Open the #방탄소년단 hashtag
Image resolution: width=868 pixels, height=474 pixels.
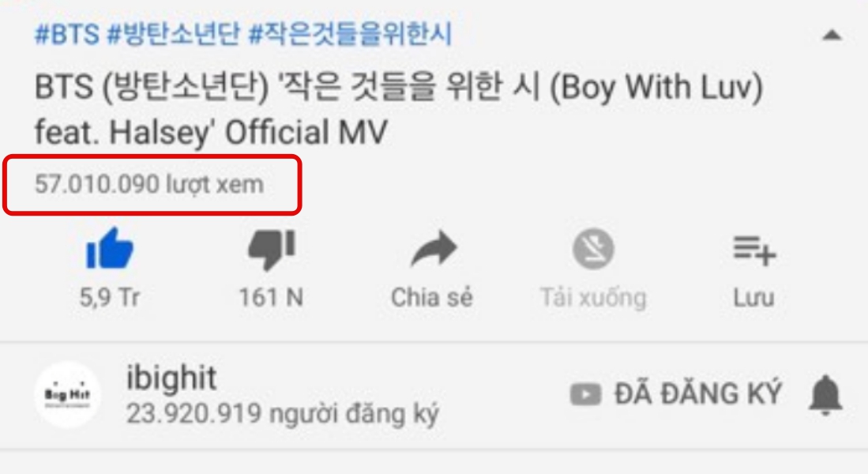(x=174, y=34)
